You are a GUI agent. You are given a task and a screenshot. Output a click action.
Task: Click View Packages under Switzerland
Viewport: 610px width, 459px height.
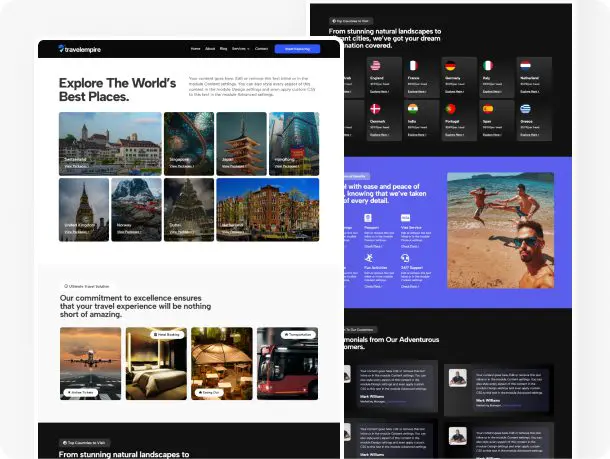[77, 166]
